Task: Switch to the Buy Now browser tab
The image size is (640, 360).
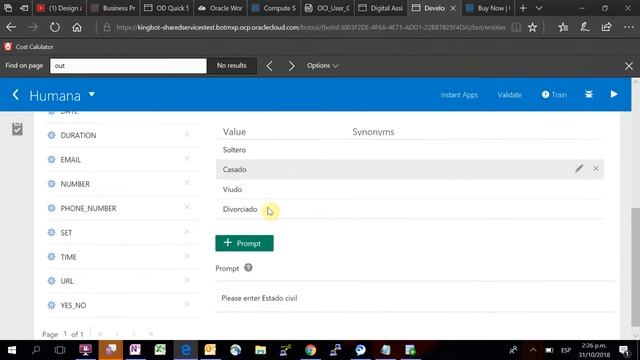Action: [x=488, y=8]
